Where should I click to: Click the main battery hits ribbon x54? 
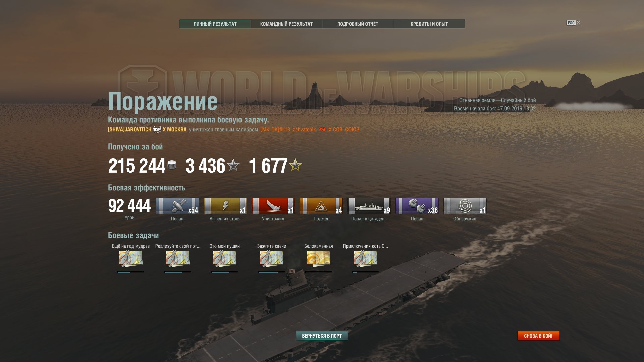177,206
